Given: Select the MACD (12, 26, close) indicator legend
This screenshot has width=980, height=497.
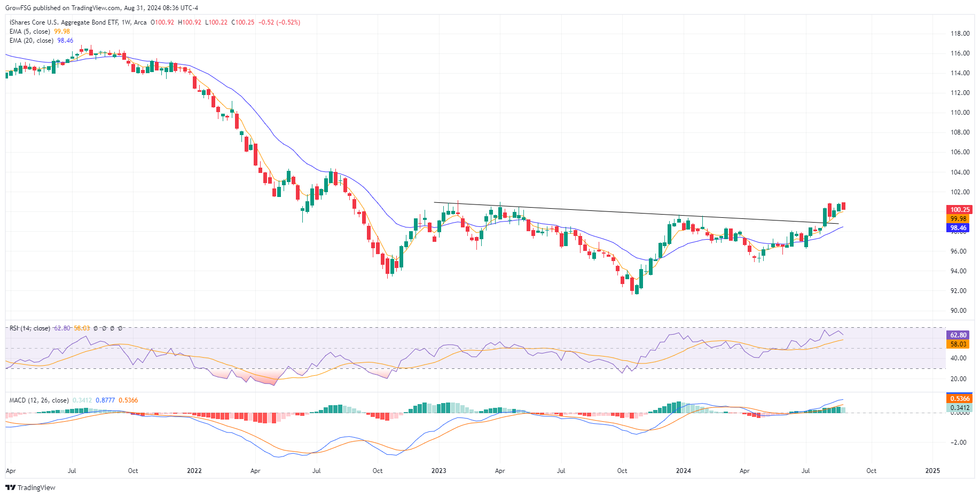Looking at the screenshot, I should pos(39,400).
